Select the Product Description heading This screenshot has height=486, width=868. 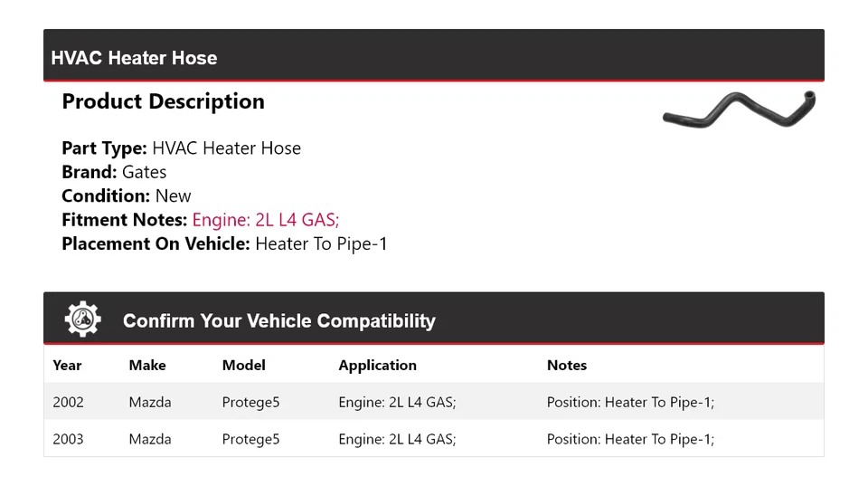[163, 101]
